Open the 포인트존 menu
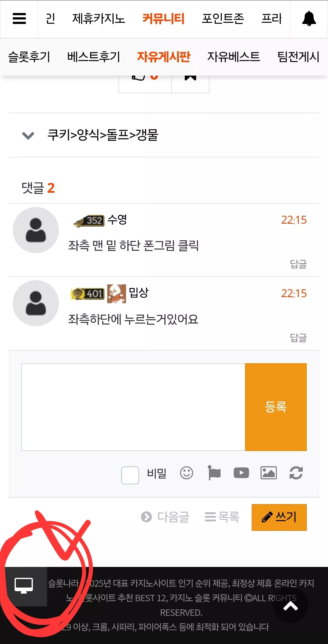Image resolution: width=328 pixels, height=644 pixels. [x=223, y=19]
